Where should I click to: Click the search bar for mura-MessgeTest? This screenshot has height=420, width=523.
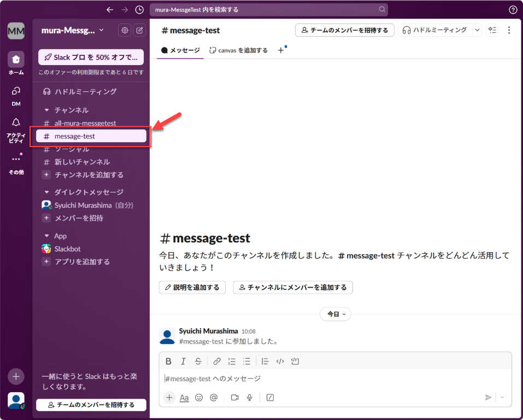(x=268, y=10)
